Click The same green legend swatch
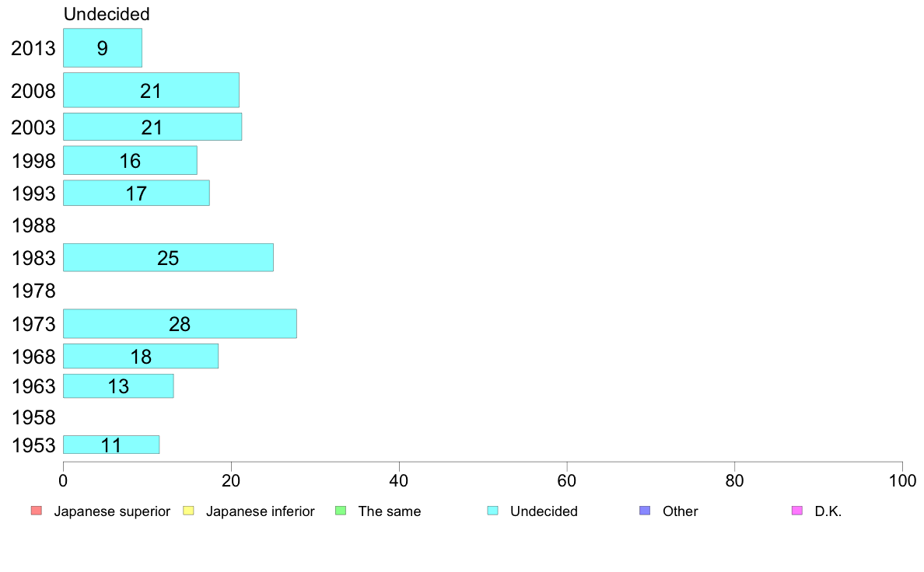Screen dimensions: 924x572 [x=341, y=511]
